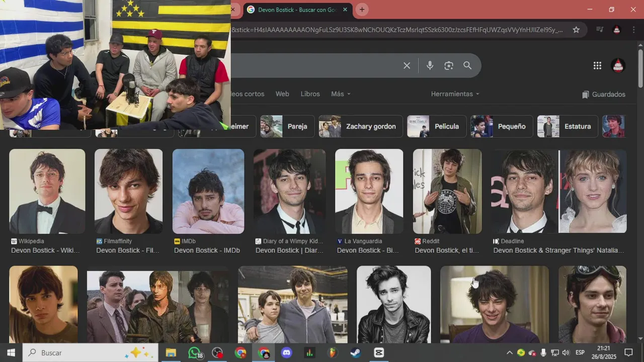Open the Windows Start menu
This screenshot has height=362, width=644.
[11, 352]
